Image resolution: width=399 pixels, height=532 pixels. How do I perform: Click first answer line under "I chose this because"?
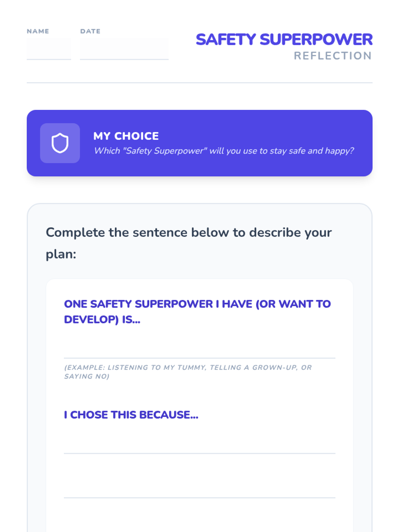pos(199,445)
